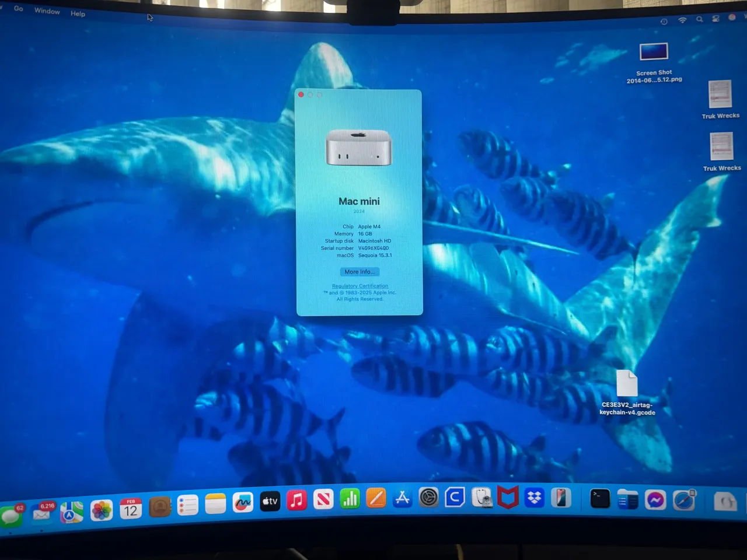Launch Messenger from the dock
The width and height of the screenshot is (747, 560).
coord(655,500)
